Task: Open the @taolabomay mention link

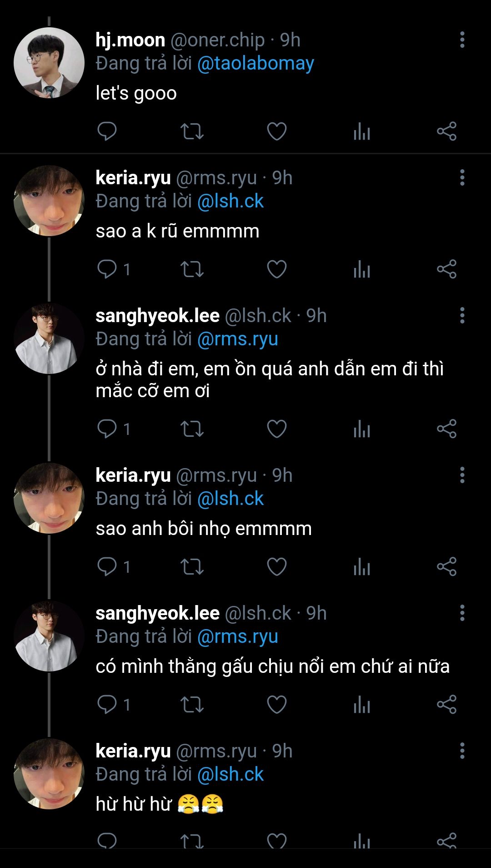Action: (x=256, y=64)
